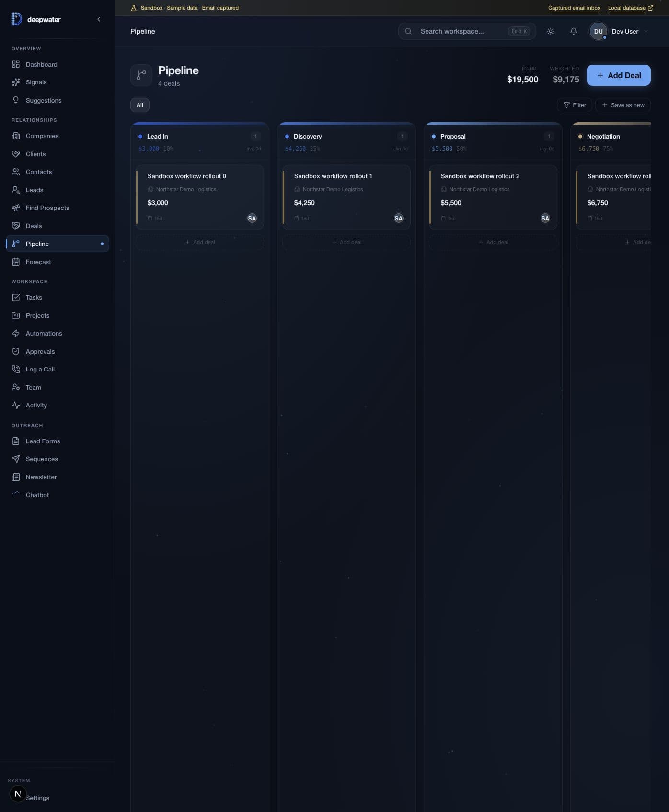Click the deepwater logo icon
Image resolution: width=669 pixels, height=812 pixels.
click(16, 19)
